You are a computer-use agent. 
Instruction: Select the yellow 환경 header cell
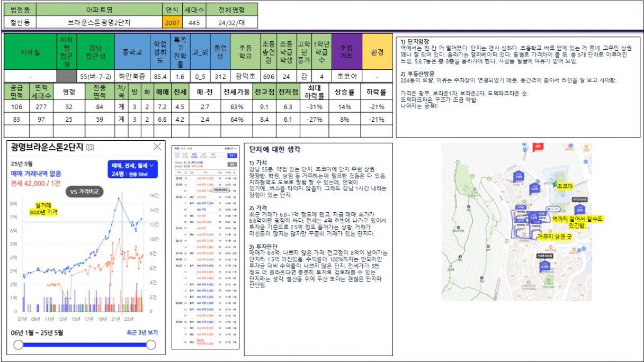tap(377, 52)
